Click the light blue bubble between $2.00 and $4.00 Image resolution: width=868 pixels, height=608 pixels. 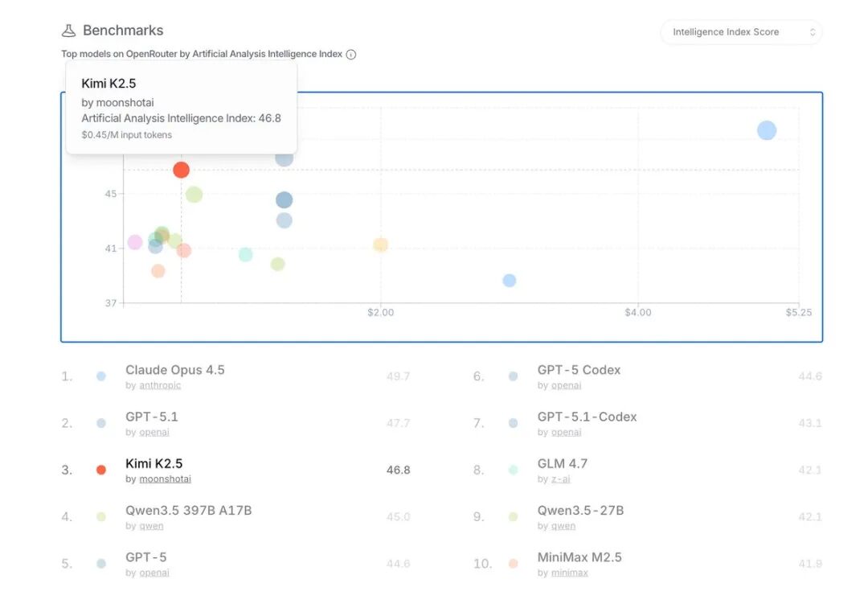click(509, 281)
